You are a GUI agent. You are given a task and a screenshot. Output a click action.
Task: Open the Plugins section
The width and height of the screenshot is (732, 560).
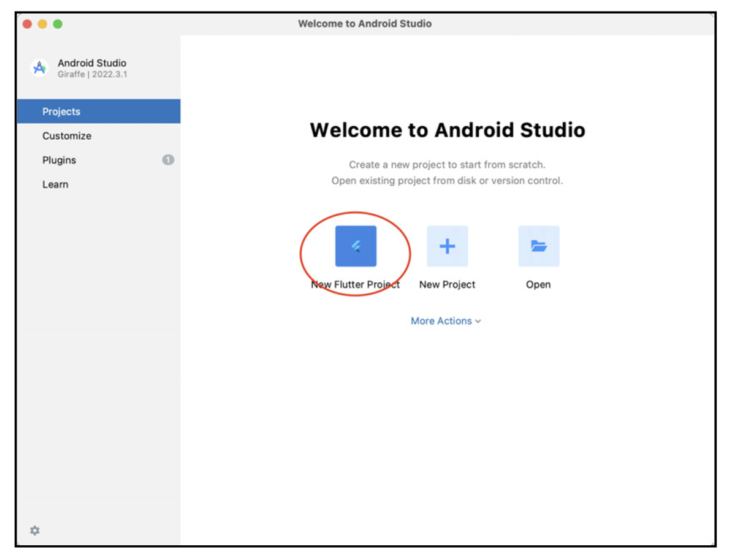coord(59,160)
